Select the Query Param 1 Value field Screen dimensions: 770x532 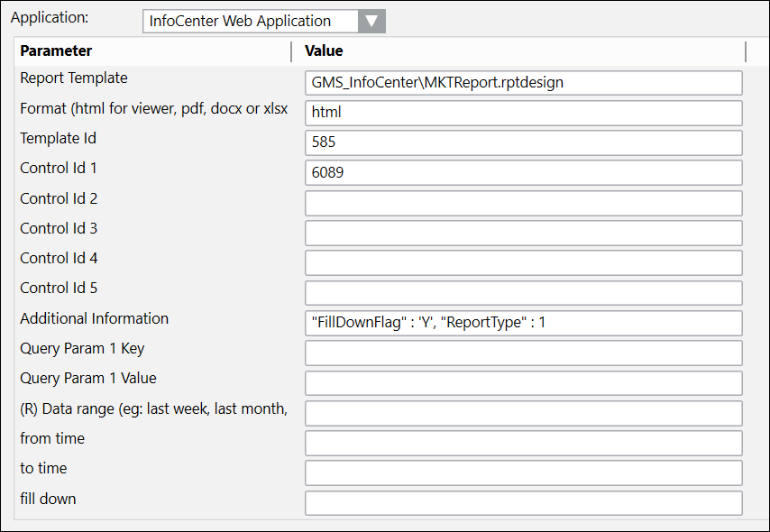pos(523,382)
